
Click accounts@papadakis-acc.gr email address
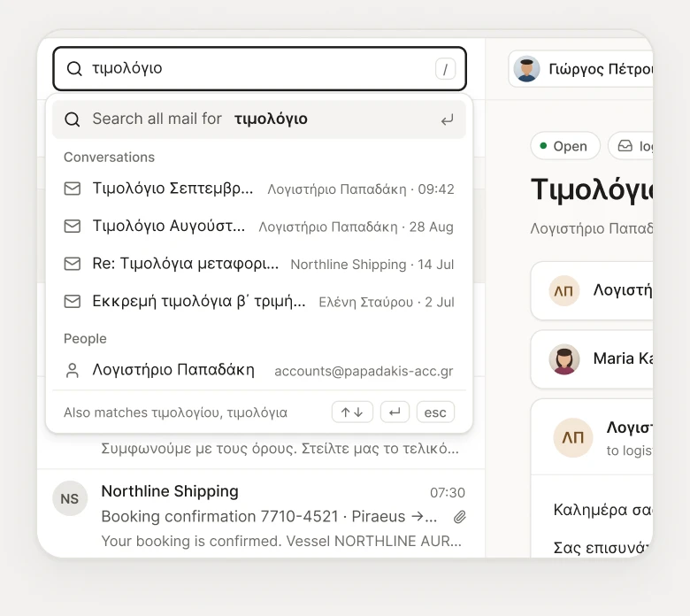[x=364, y=371]
